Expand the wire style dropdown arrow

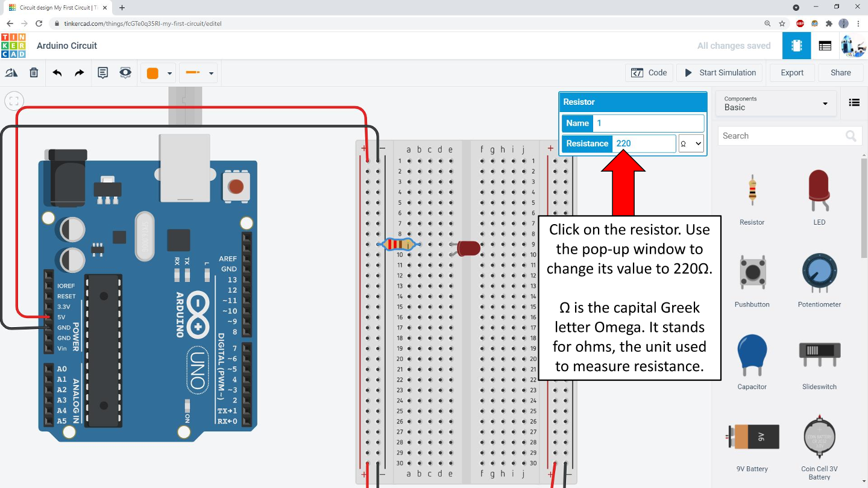pyautogui.click(x=210, y=72)
